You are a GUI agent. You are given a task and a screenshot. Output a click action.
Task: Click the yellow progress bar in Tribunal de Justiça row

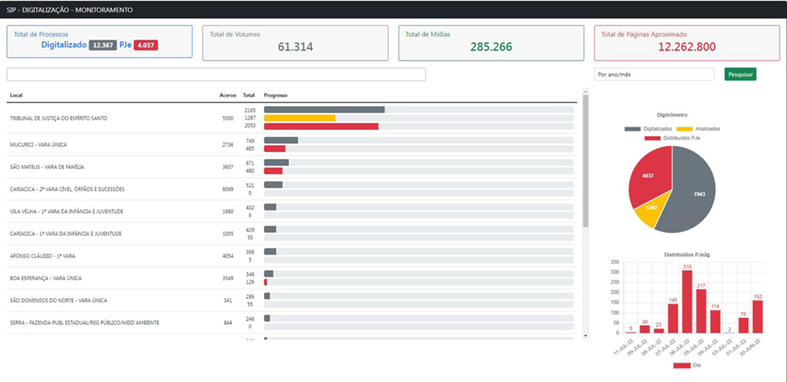(x=300, y=118)
